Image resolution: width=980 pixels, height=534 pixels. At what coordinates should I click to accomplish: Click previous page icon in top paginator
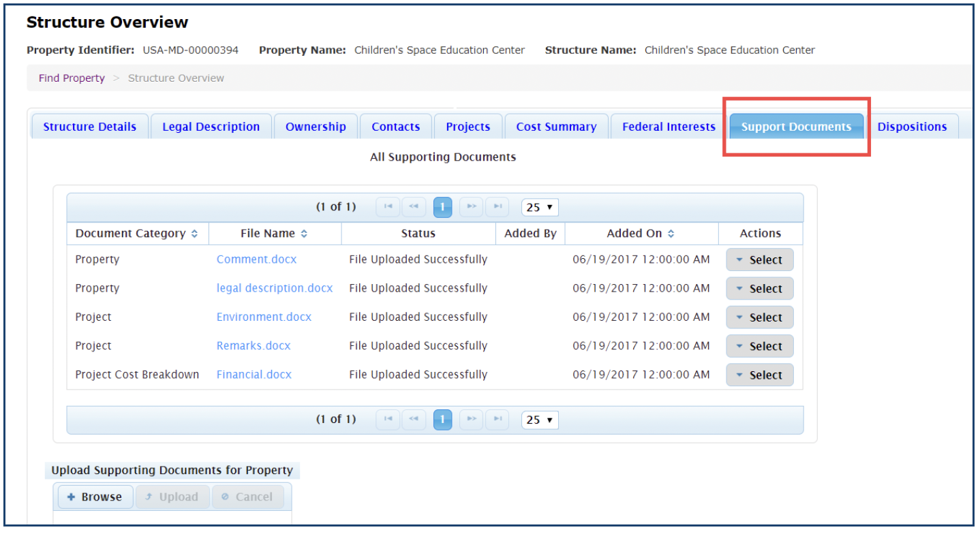(414, 207)
